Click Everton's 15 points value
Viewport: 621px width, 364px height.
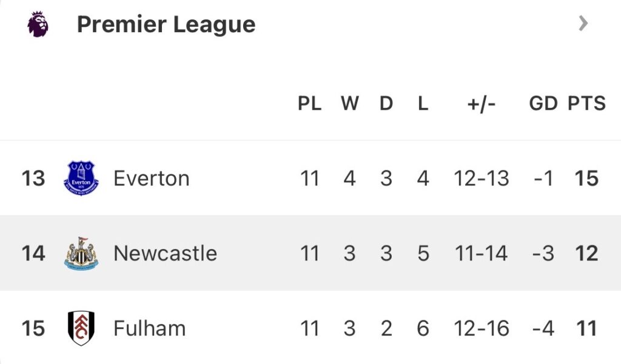click(586, 179)
